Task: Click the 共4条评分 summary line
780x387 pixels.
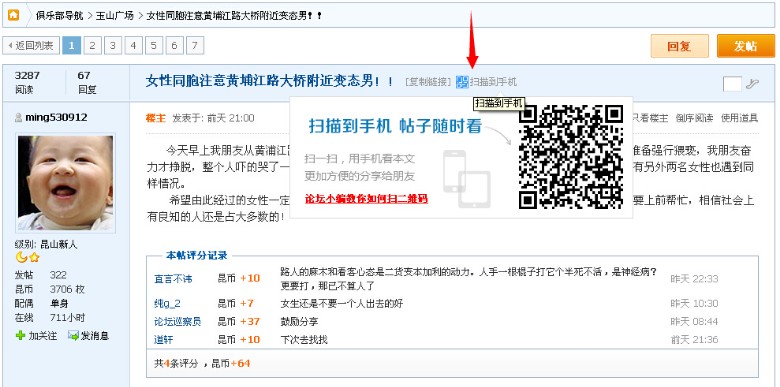Action: tap(202, 364)
